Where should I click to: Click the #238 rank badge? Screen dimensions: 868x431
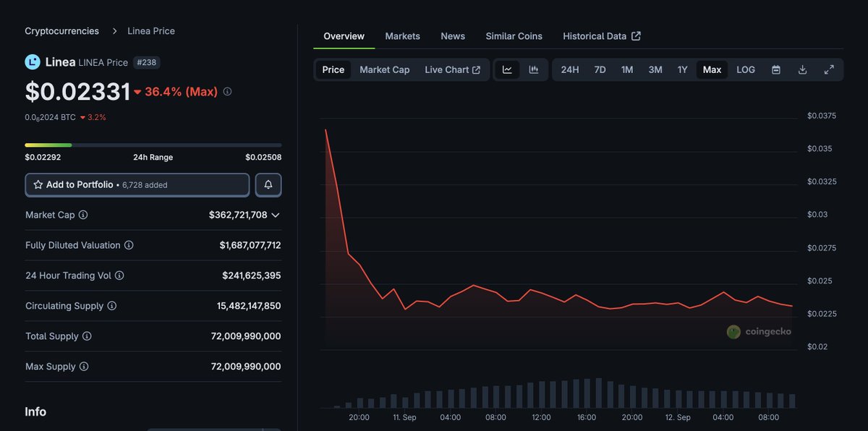tap(147, 62)
